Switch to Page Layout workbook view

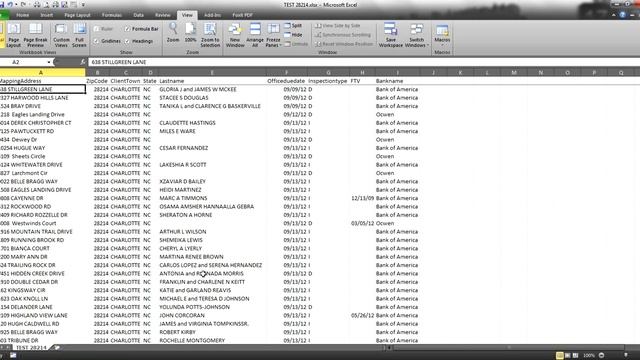pyautogui.click(x=13, y=35)
